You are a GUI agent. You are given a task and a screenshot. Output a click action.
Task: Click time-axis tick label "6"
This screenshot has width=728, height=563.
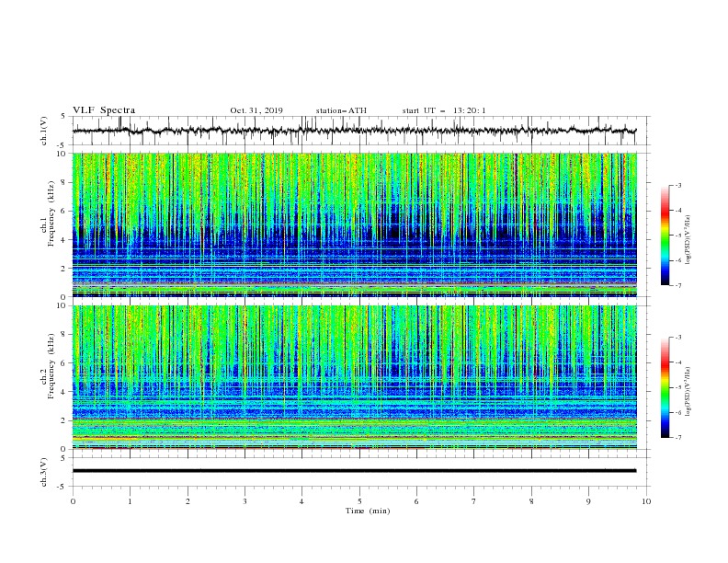pos(416,501)
